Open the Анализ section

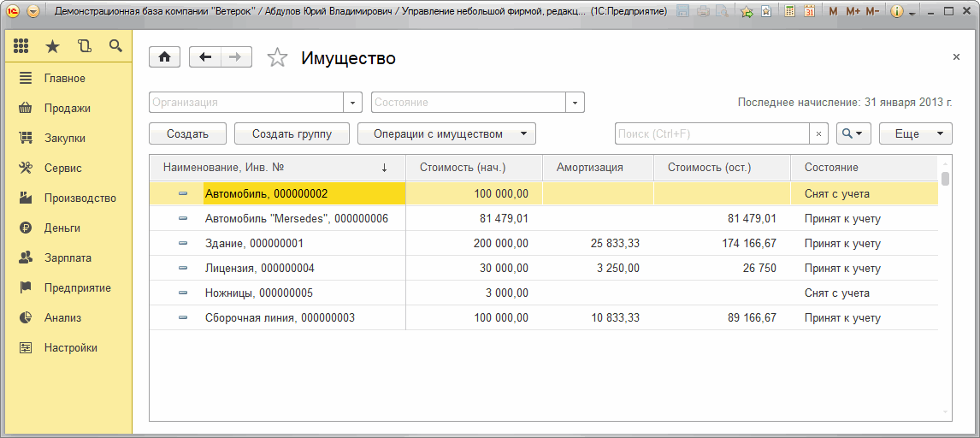(x=68, y=317)
